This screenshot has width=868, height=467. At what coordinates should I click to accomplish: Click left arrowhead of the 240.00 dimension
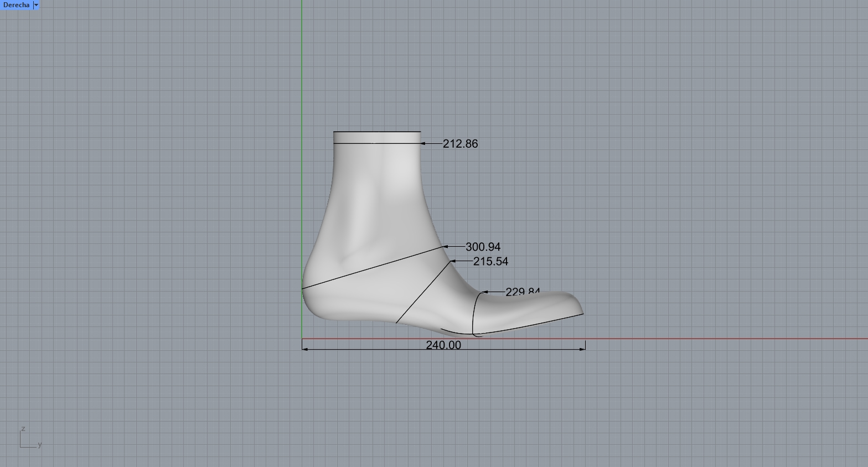pyautogui.click(x=305, y=349)
